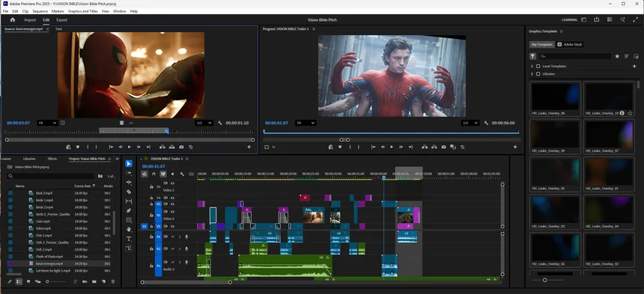Open Program monitor Fit zoom dropdown
644x294 pixels.
click(306, 123)
